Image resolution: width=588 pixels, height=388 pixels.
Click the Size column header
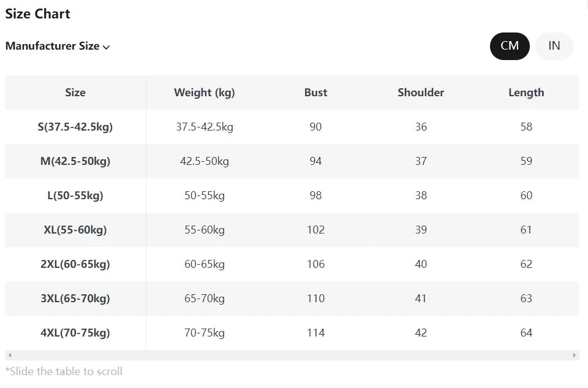coord(75,93)
